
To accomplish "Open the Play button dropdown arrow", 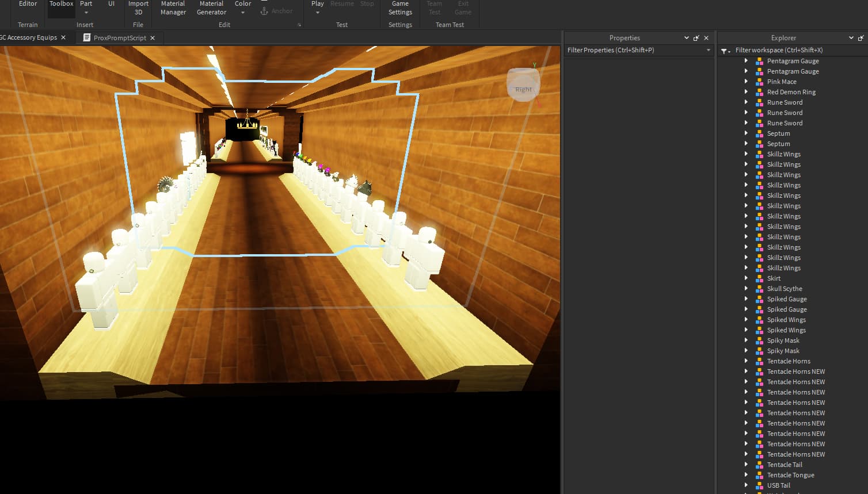I will 318,13.
